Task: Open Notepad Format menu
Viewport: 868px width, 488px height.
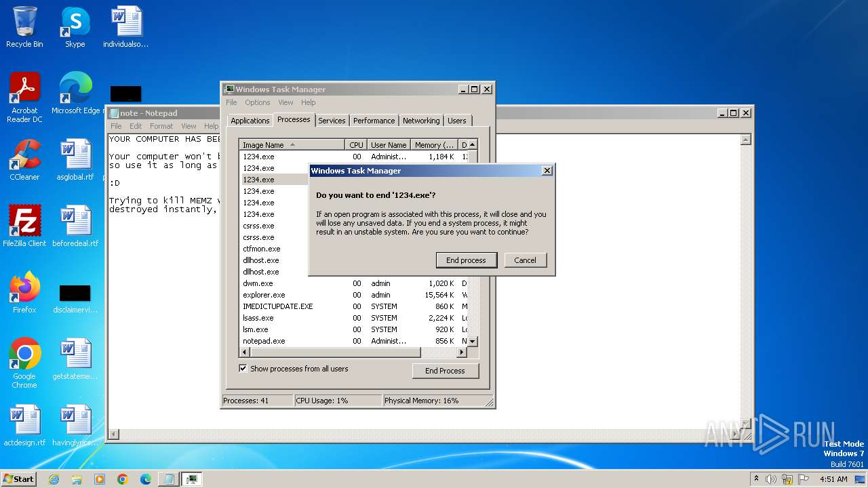Action: (161, 126)
